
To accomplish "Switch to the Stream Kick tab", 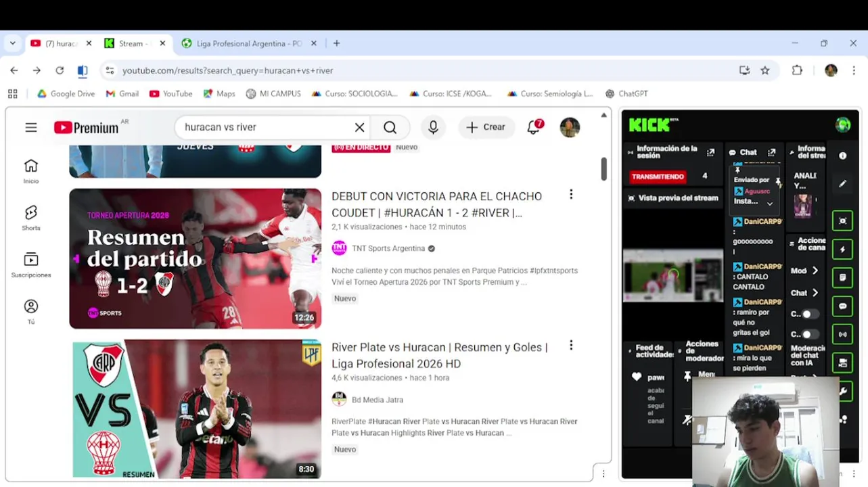I will [135, 43].
